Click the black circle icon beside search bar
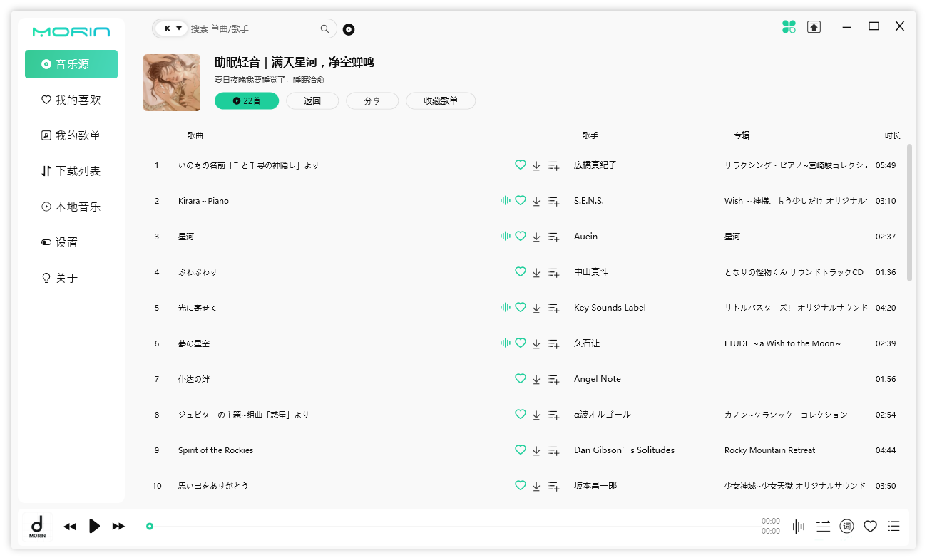The height and width of the screenshot is (560, 927). [x=348, y=29]
